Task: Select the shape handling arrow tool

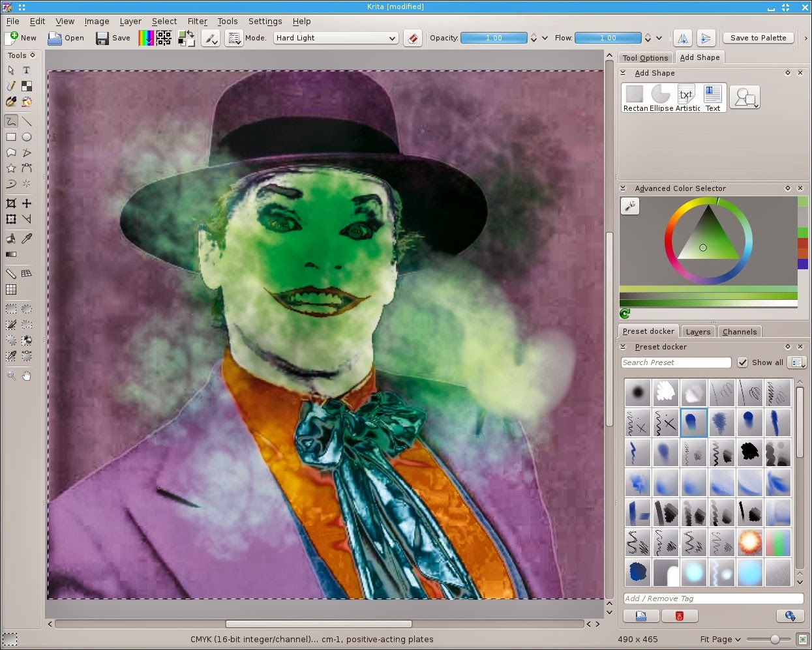Action: tap(11, 70)
